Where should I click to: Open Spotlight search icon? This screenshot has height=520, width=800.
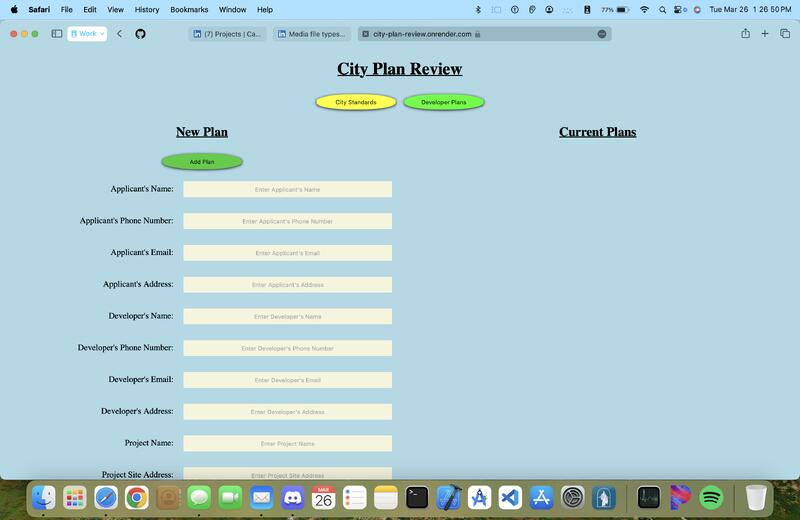(x=662, y=9)
